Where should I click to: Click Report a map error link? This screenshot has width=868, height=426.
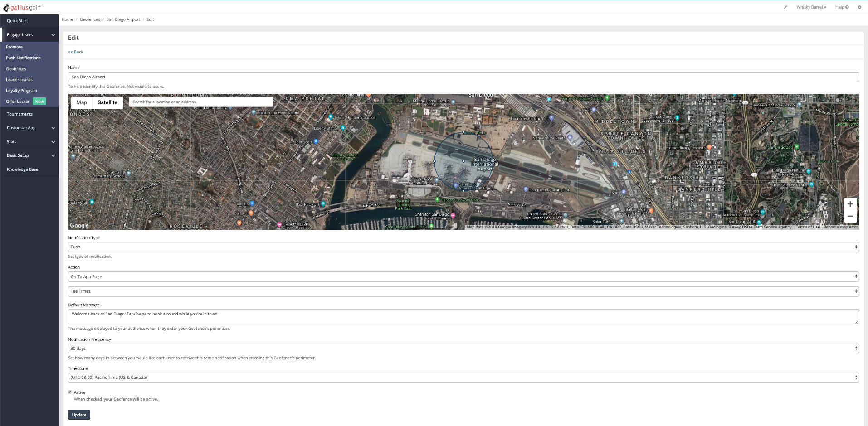[841, 228]
